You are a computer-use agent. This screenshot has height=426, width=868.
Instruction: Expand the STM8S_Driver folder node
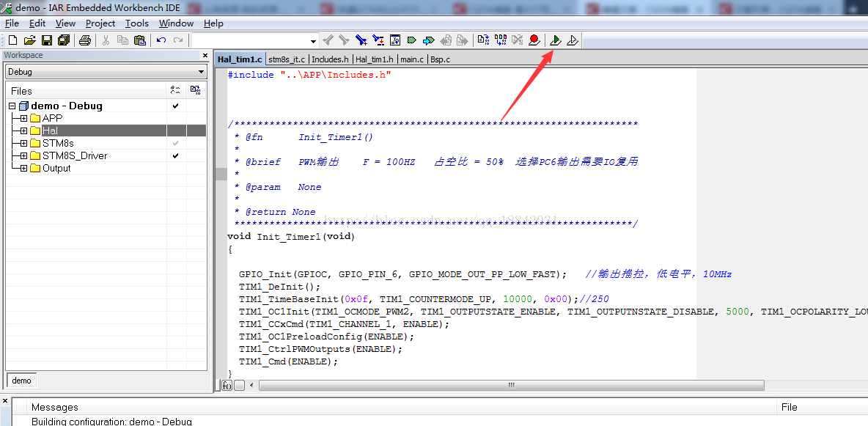[23, 155]
